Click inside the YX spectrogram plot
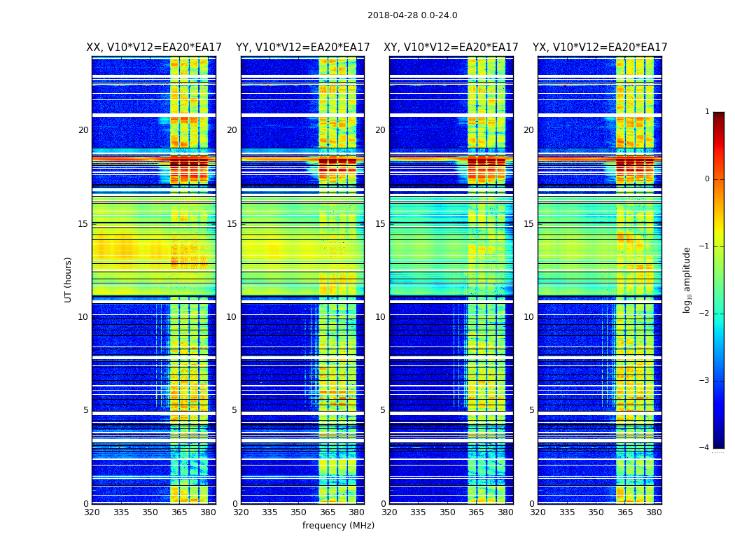 coord(600,280)
